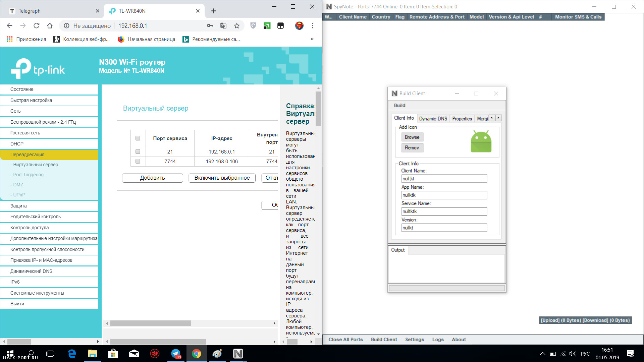
Task: Show hidden tray icons arrow
Action: coord(542,354)
